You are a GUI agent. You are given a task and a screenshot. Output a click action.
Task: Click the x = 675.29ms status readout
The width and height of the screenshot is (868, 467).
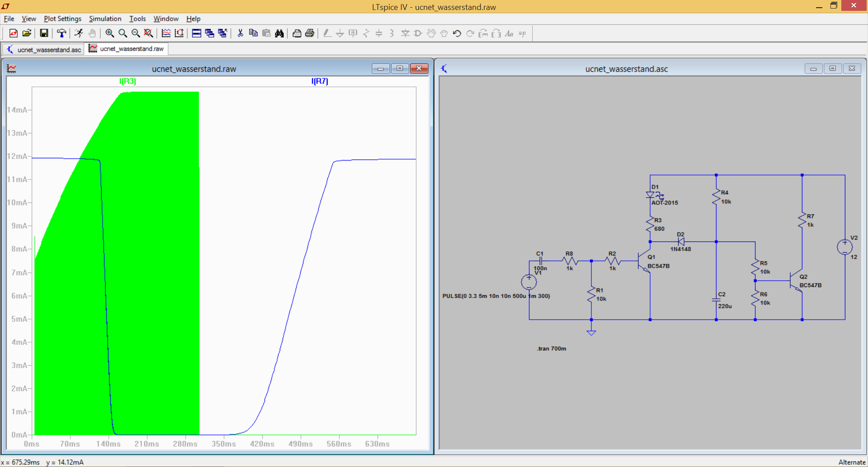coord(21,462)
